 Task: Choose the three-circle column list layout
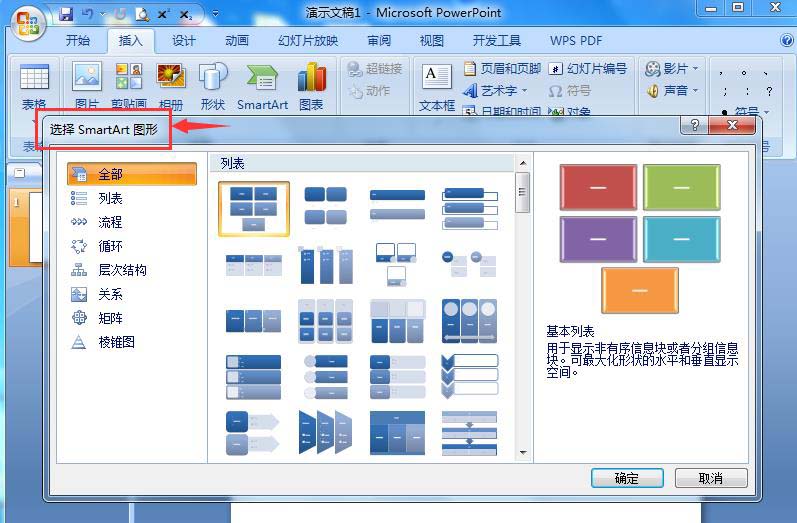470,321
